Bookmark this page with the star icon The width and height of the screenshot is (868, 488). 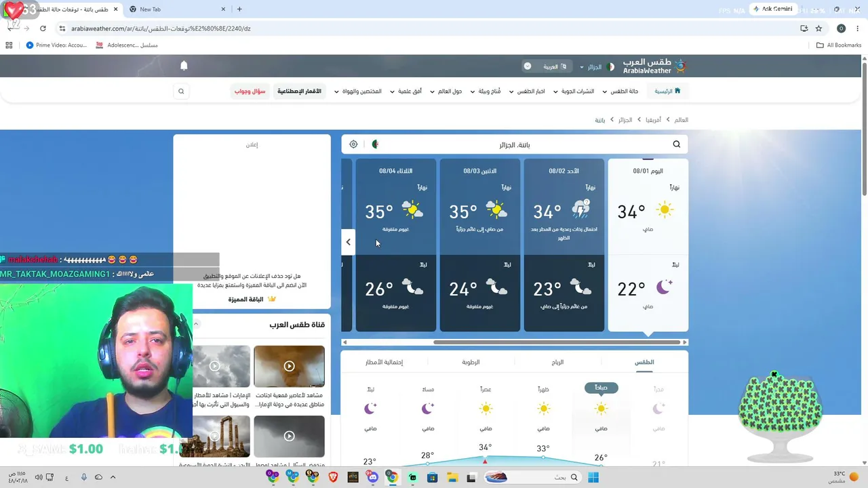(x=818, y=28)
